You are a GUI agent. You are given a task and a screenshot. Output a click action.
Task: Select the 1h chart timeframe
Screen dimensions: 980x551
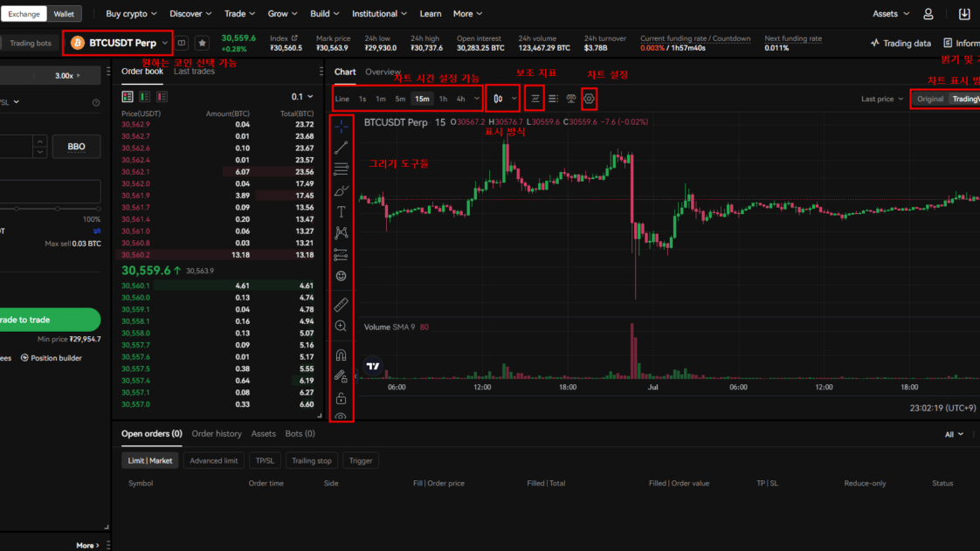(443, 99)
